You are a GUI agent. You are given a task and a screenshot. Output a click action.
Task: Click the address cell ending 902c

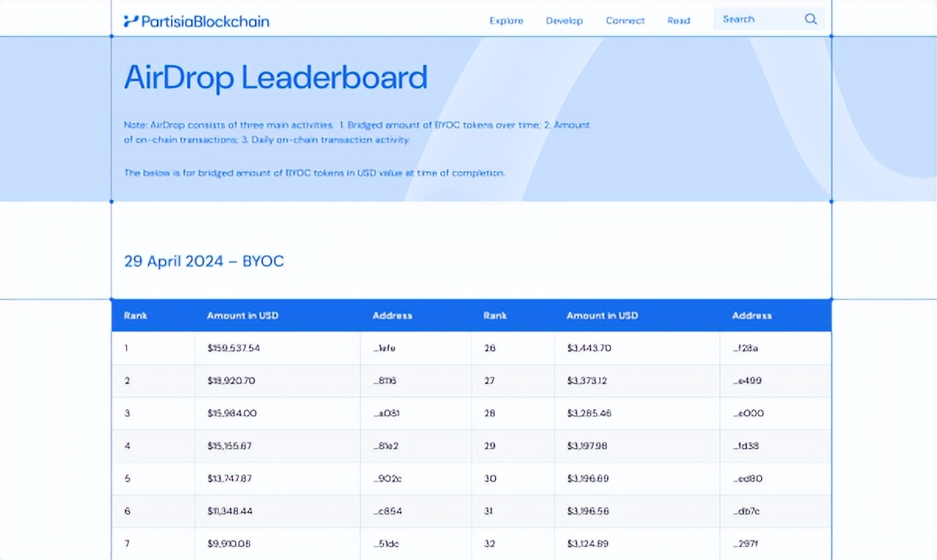click(x=416, y=479)
